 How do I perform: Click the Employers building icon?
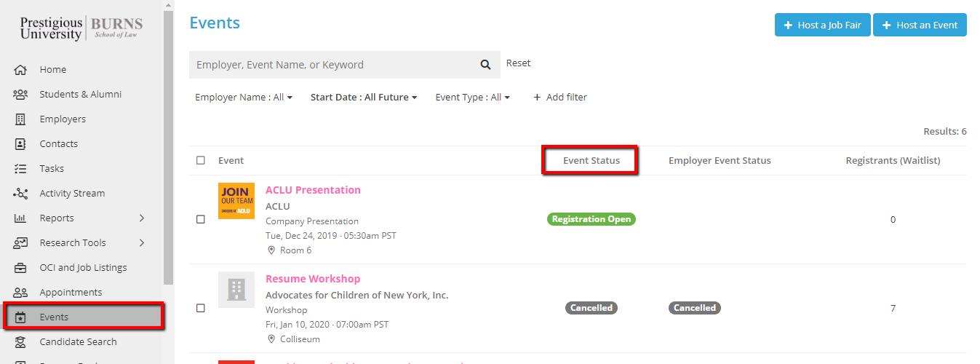(x=20, y=119)
